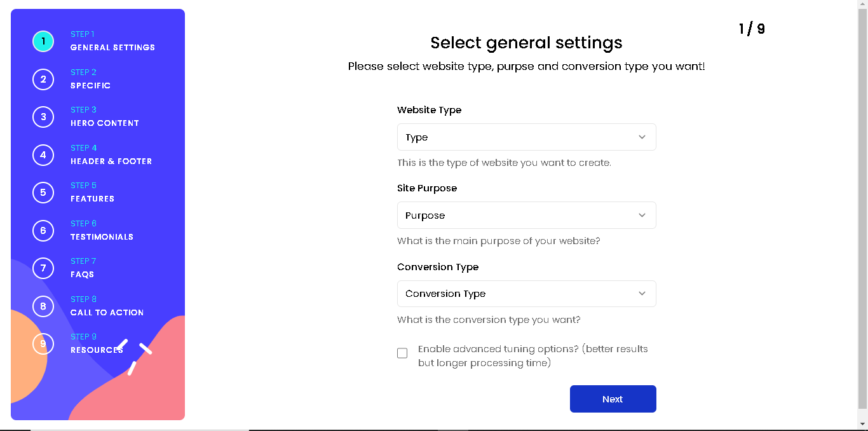Click the Next button

pyautogui.click(x=613, y=399)
